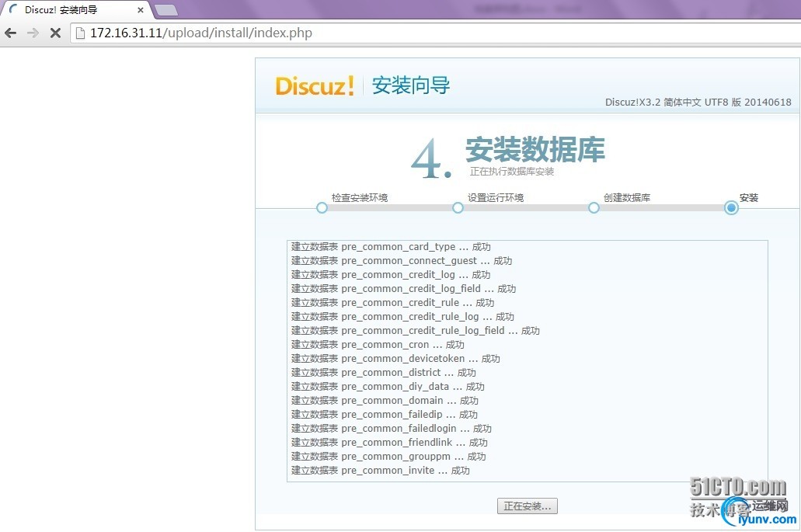
Task: Open a new tab beside the Discuz tab
Action: 165,9
